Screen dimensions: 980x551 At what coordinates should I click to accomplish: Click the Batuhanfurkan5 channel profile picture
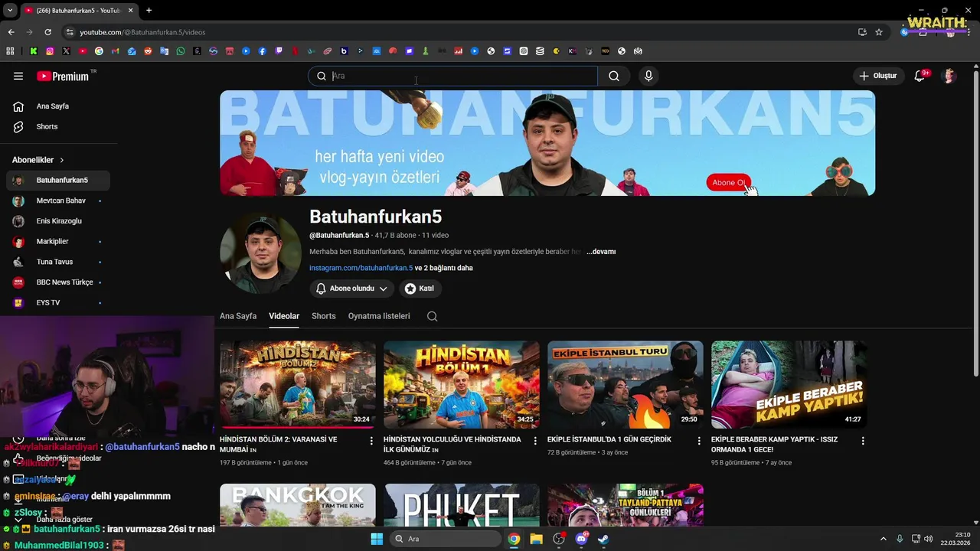[x=260, y=253]
